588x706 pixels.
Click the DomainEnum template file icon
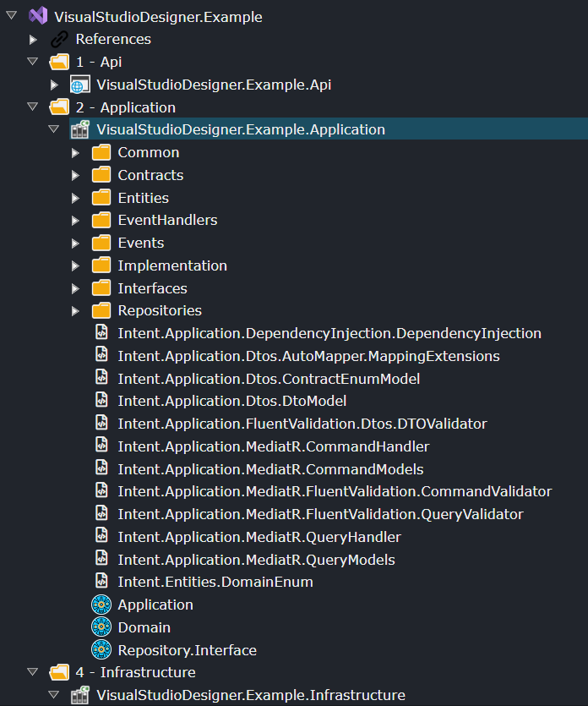pyautogui.click(x=101, y=580)
